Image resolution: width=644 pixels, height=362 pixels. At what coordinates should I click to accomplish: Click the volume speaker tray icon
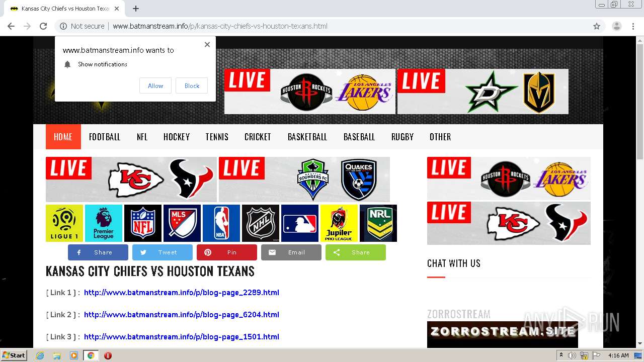point(572,355)
